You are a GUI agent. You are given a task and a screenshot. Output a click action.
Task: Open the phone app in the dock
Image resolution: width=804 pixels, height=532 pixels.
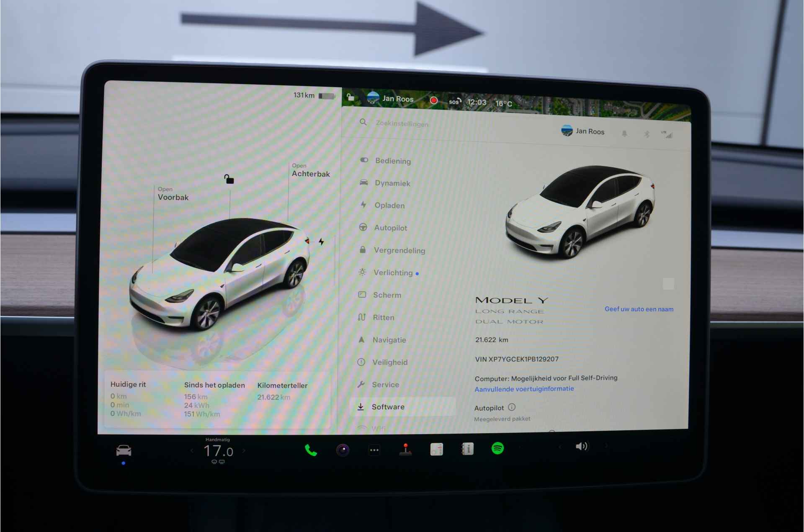point(311,450)
